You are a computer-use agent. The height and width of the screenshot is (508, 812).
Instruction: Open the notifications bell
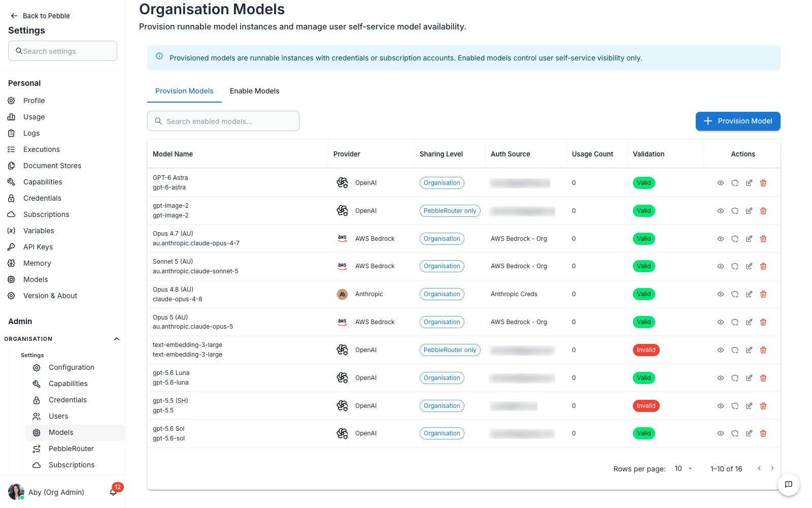(113, 492)
